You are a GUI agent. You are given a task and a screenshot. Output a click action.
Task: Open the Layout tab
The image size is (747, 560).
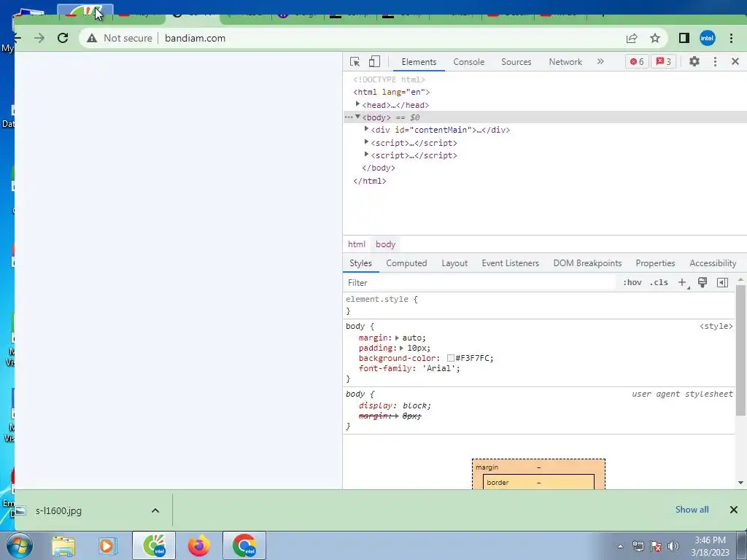coord(454,263)
